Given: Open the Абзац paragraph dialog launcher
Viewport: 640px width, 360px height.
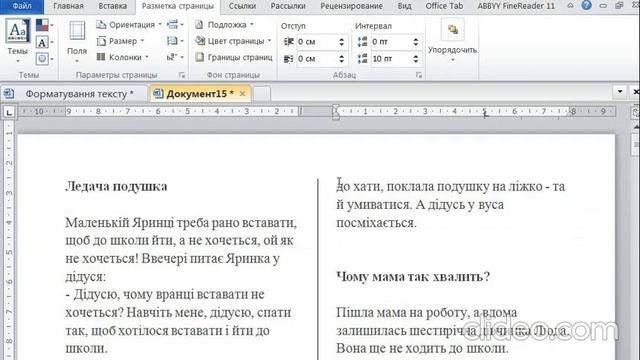Looking at the screenshot, I should pos(419,75).
